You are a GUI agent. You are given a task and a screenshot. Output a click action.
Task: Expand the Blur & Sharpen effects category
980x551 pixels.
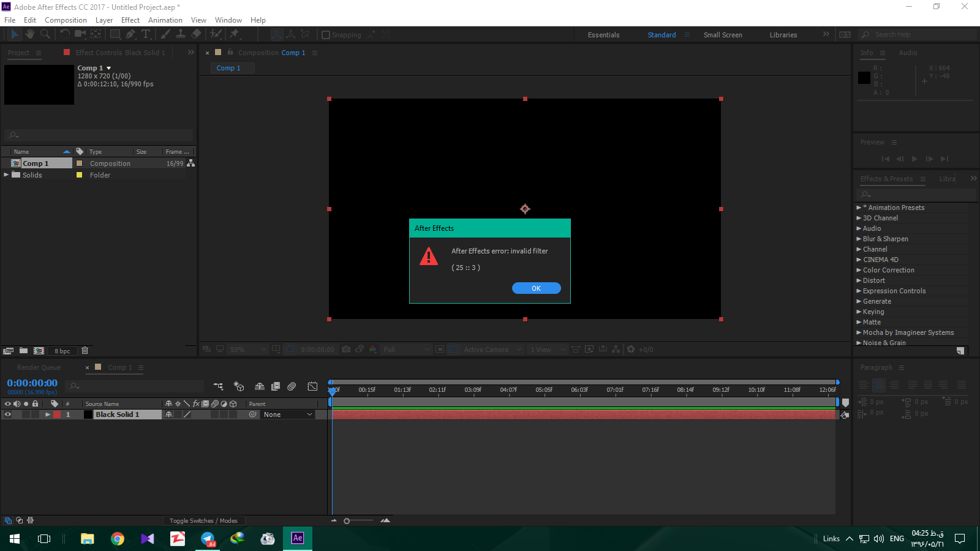(x=859, y=239)
